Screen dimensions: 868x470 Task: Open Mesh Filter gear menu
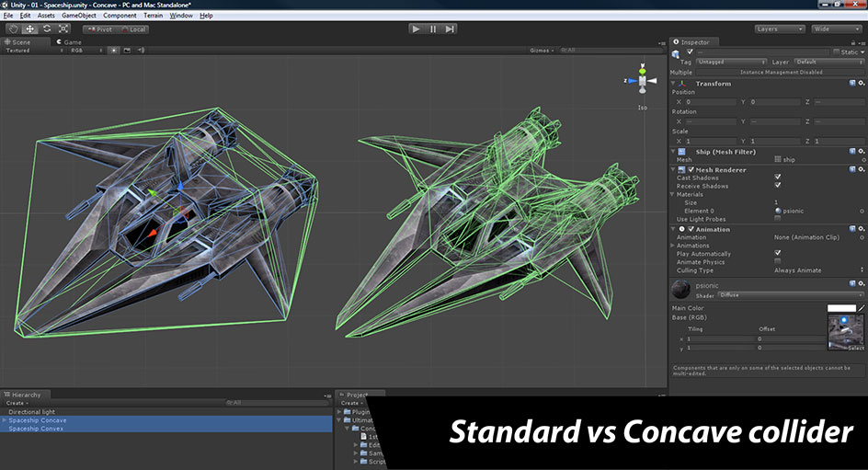pos(862,151)
